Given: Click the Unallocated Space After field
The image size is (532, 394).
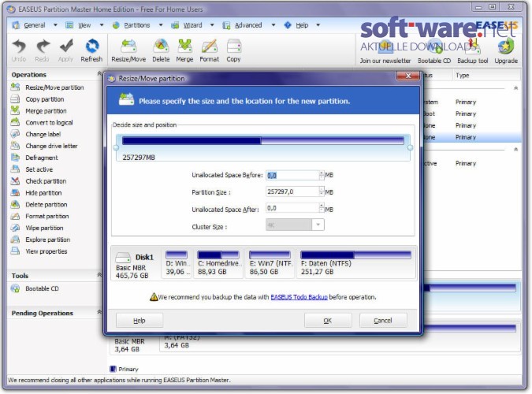Looking at the screenshot, I should click(292, 208).
